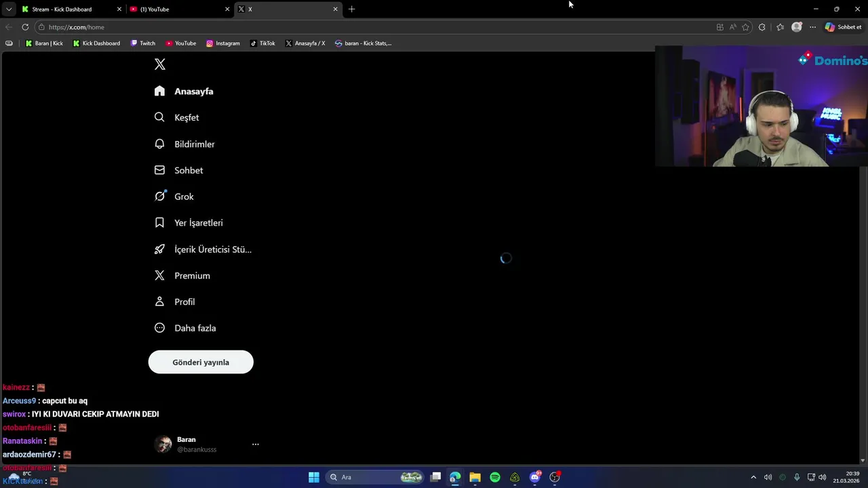Click the taskbar Ara search box
The width and height of the screenshot is (868, 488).
[375, 477]
